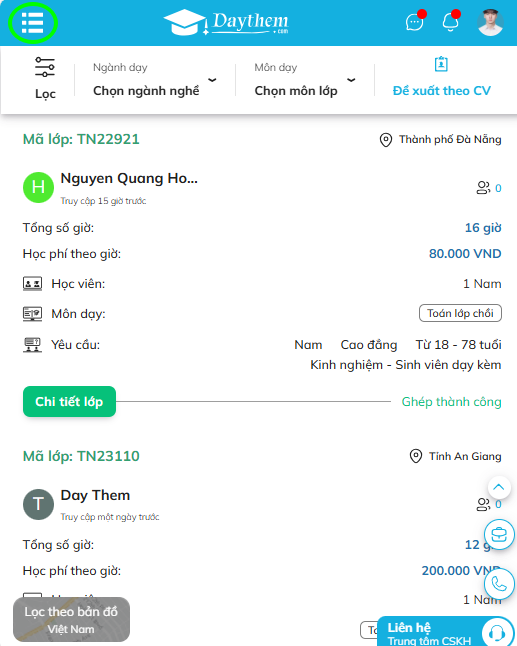The width and height of the screenshot is (517, 646).
Task: Open the Lọc filter sliders icon
Action: click(45, 67)
